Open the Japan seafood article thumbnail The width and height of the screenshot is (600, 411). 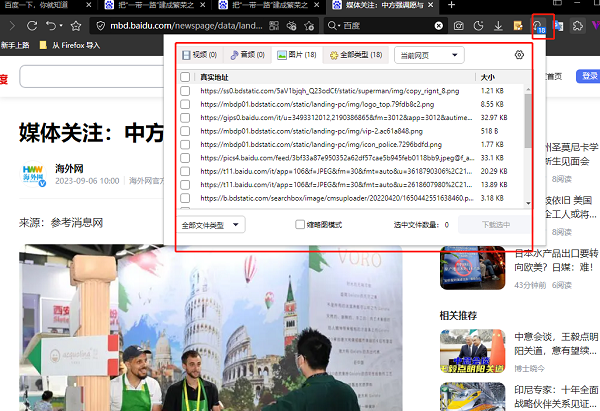[x=473, y=267]
